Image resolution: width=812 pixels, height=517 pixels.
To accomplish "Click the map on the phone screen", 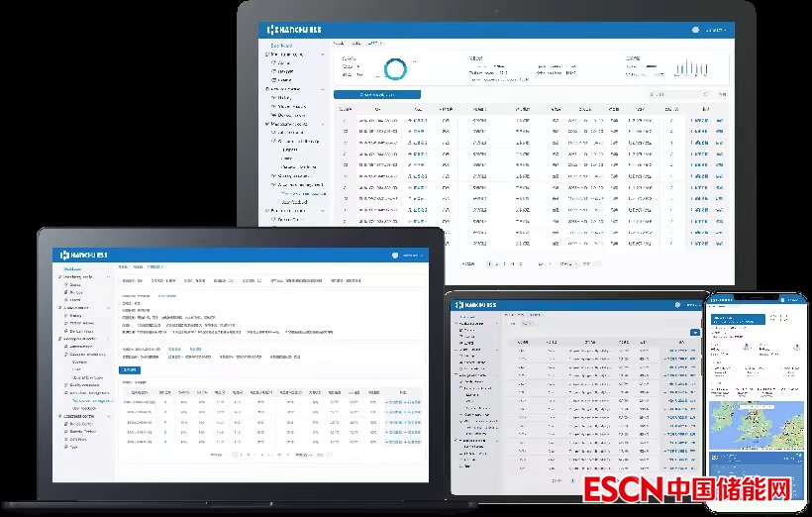I will pyautogui.click(x=755, y=426).
